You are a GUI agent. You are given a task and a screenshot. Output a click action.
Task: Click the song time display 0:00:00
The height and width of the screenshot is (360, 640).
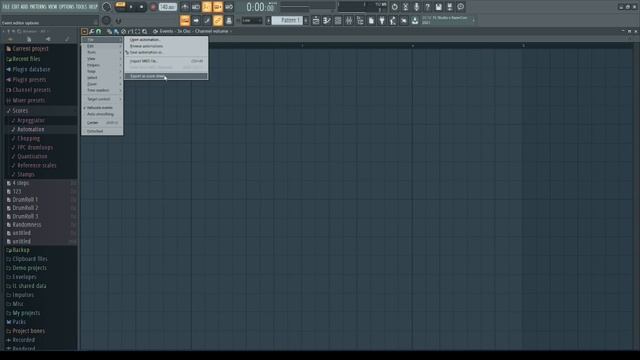(260, 7)
